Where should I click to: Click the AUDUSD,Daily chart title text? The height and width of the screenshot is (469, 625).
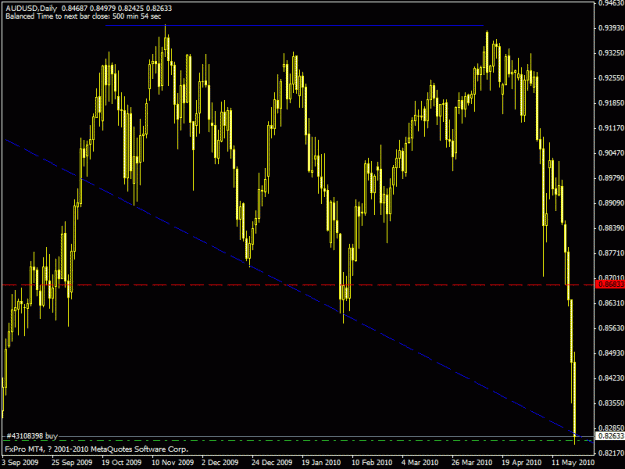tap(31, 8)
